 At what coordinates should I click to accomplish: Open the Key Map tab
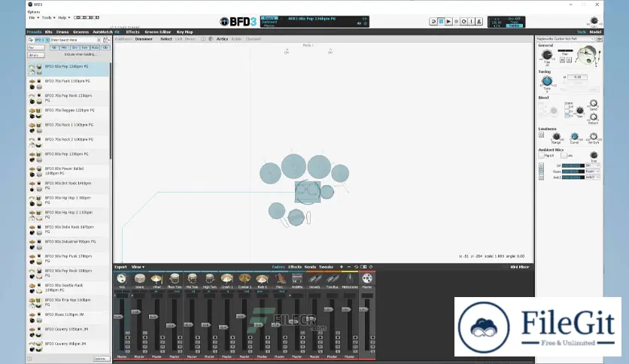tap(184, 32)
